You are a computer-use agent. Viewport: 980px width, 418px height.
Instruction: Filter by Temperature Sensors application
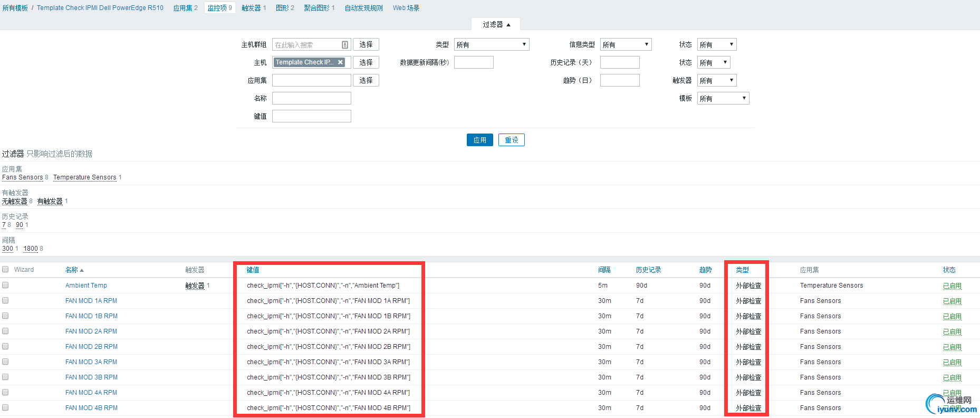click(x=85, y=177)
